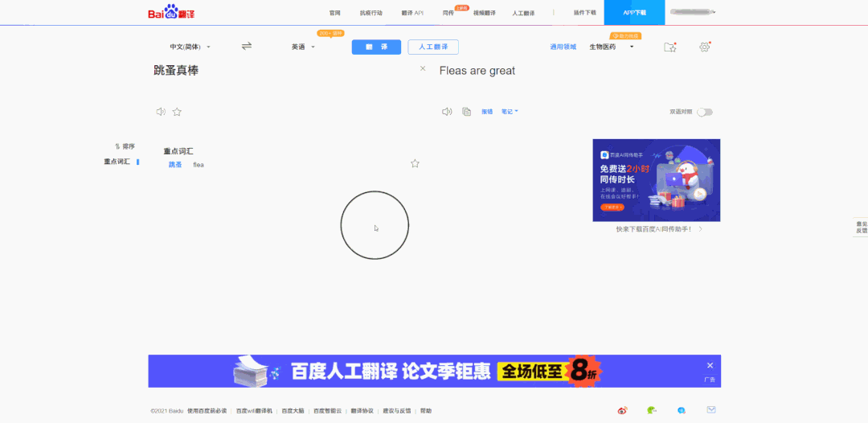Open the 意见反馈 side feedback tab
868x423 pixels.
[x=862, y=227]
